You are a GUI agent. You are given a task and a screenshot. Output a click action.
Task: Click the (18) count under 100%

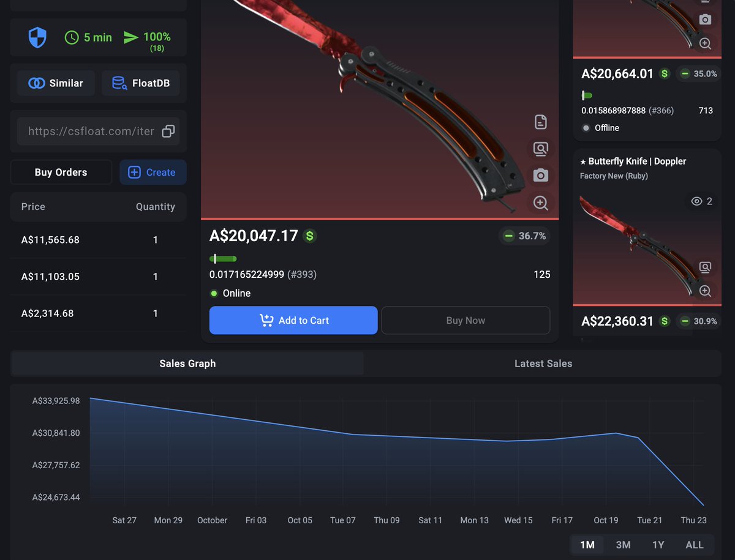point(157,48)
